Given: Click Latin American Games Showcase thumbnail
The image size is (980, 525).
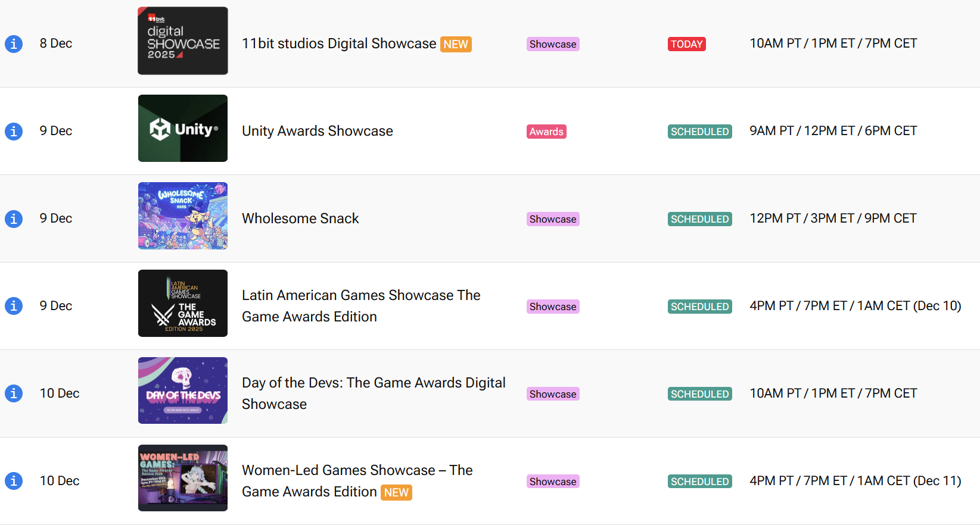Looking at the screenshot, I should click(183, 303).
